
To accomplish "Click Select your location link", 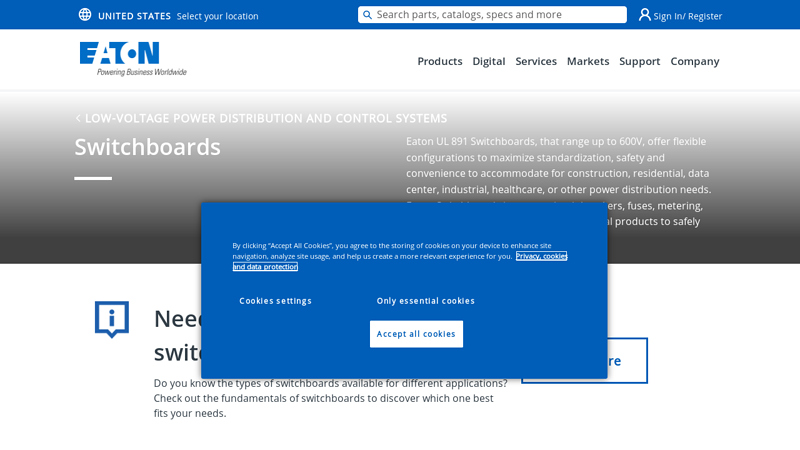I will coord(217,16).
